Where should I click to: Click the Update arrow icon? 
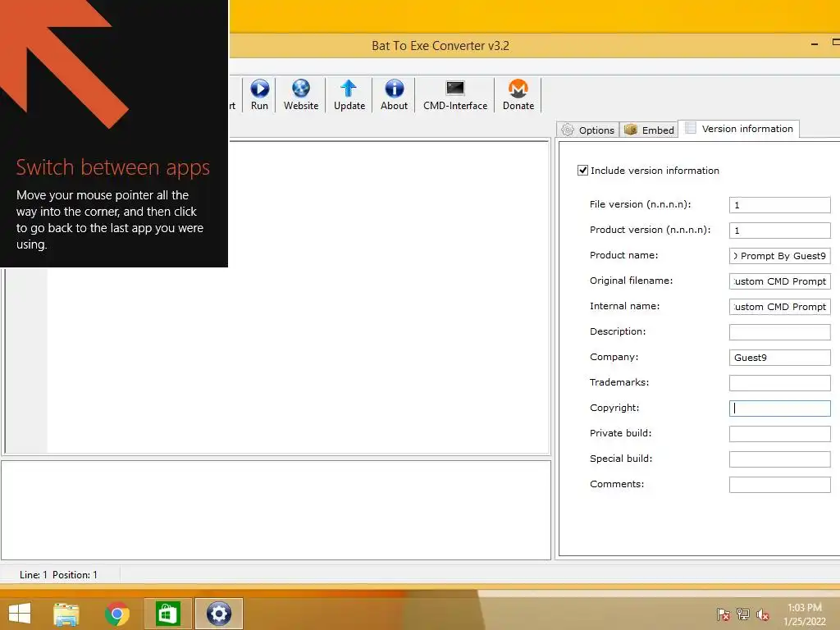[349, 95]
